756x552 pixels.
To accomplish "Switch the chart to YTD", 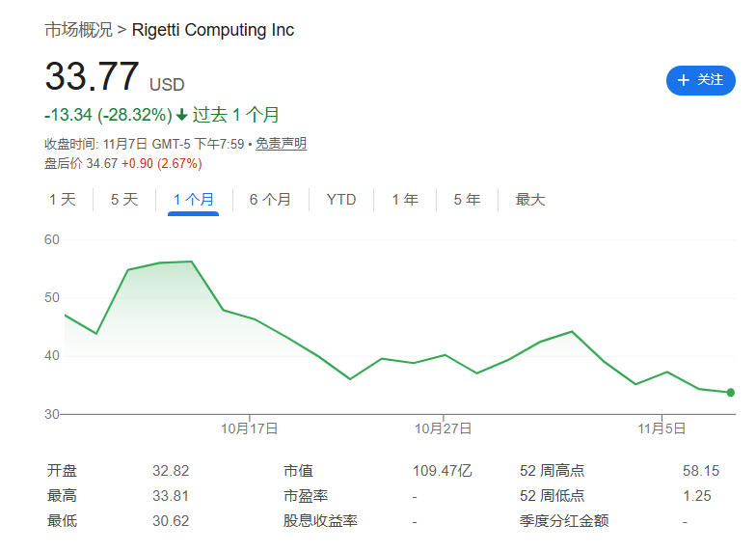I will tap(341, 200).
